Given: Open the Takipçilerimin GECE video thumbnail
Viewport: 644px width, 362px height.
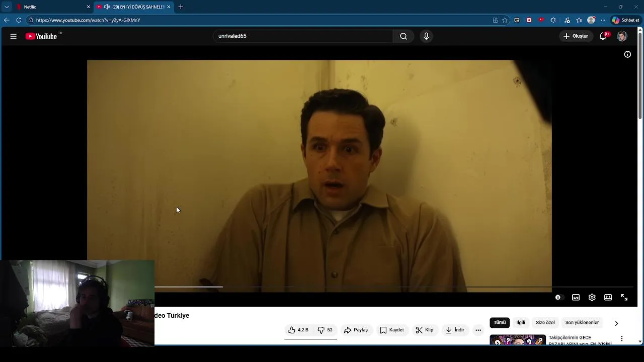Looking at the screenshot, I should point(518,340).
